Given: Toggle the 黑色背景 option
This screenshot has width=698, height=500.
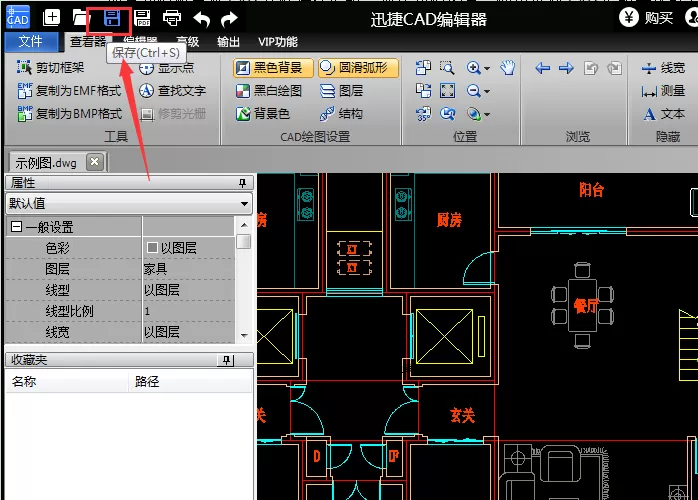Looking at the screenshot, I should [x=273, y=68].
